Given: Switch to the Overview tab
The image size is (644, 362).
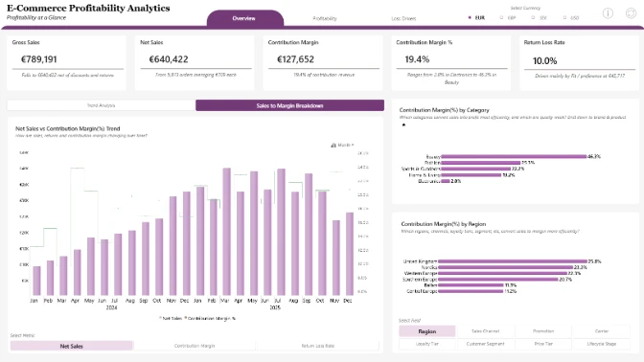Looking at the screenshot, I should pos(244,18).
